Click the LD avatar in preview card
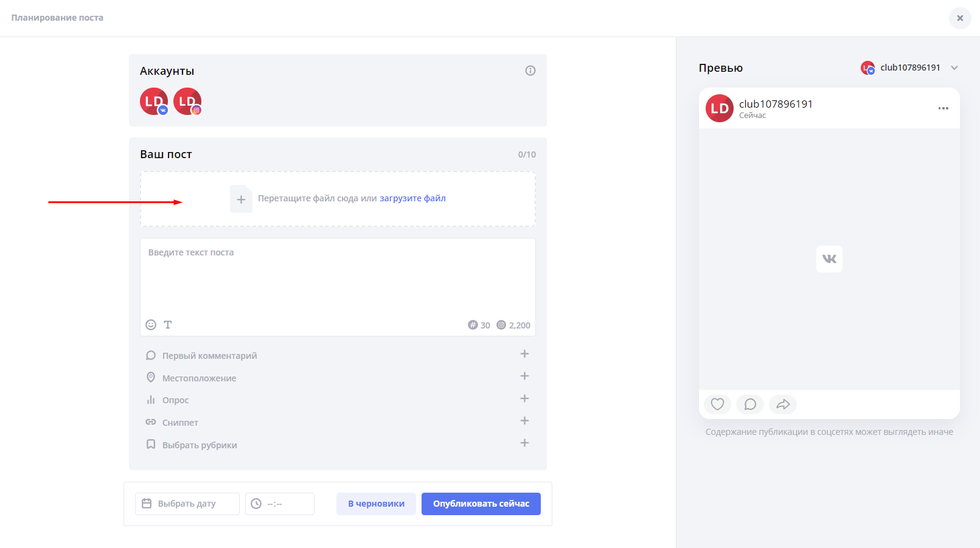The width and height of the screenshot is (980, 548). click(x=720, y=108)
